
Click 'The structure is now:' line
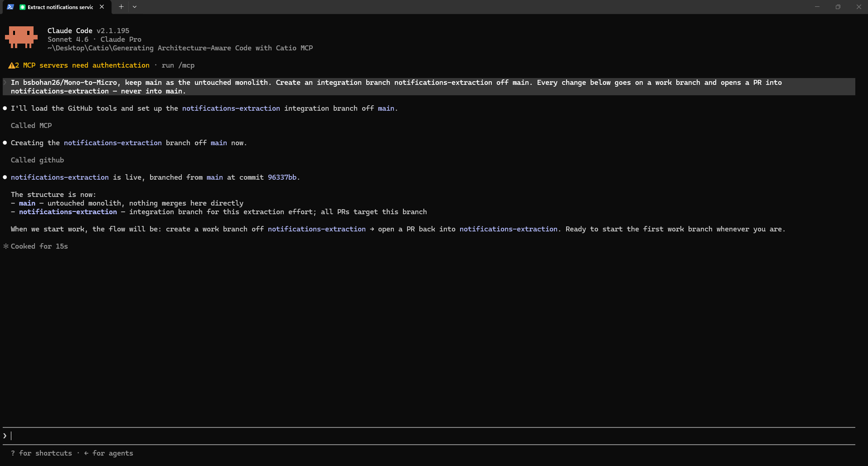point(53,195)
